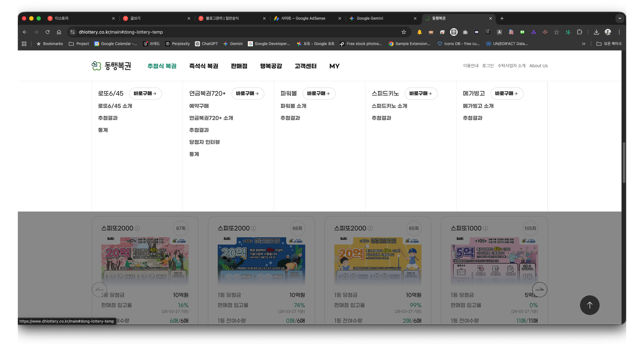Click the info icon beside 스피또2000 65회
The image size is (644, 348).
point(370,228)
